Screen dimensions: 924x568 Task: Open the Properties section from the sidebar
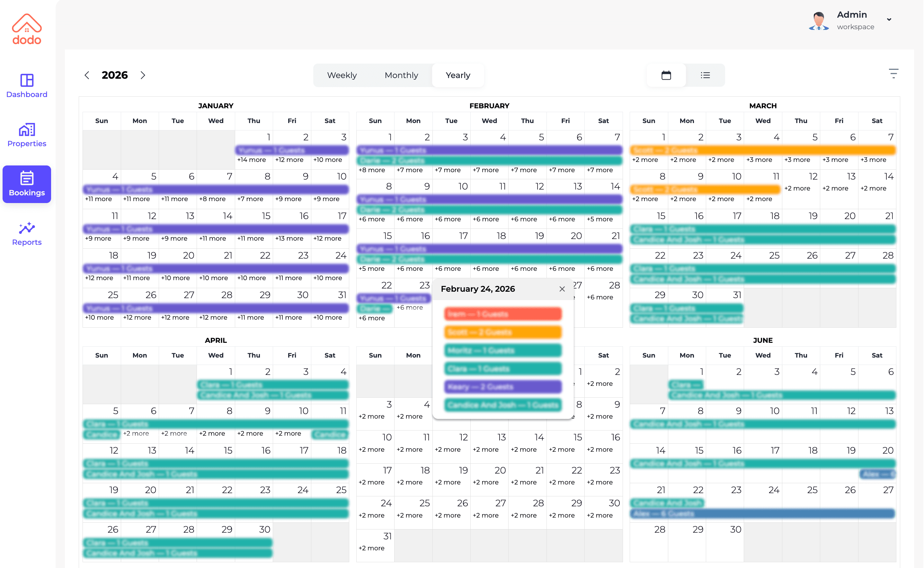[26, 135]
